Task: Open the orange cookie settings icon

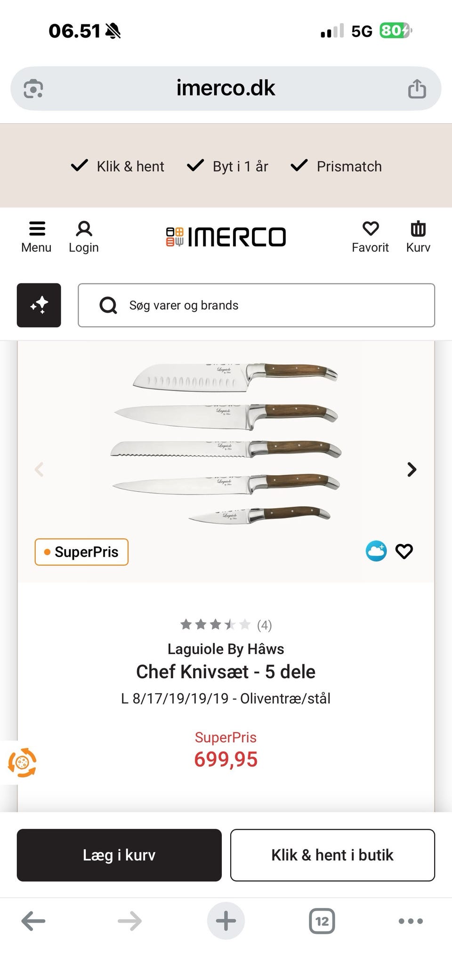Action: tap(22, 762)
